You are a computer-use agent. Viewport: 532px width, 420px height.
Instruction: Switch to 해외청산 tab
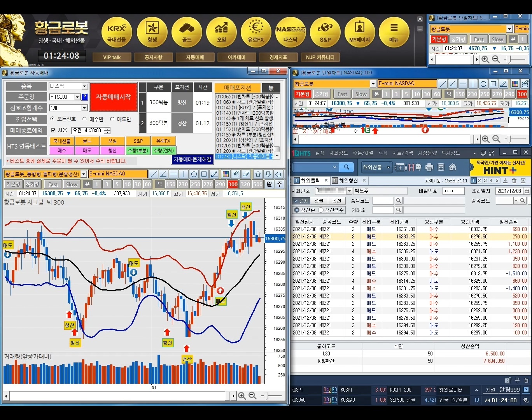click(349, 180)
